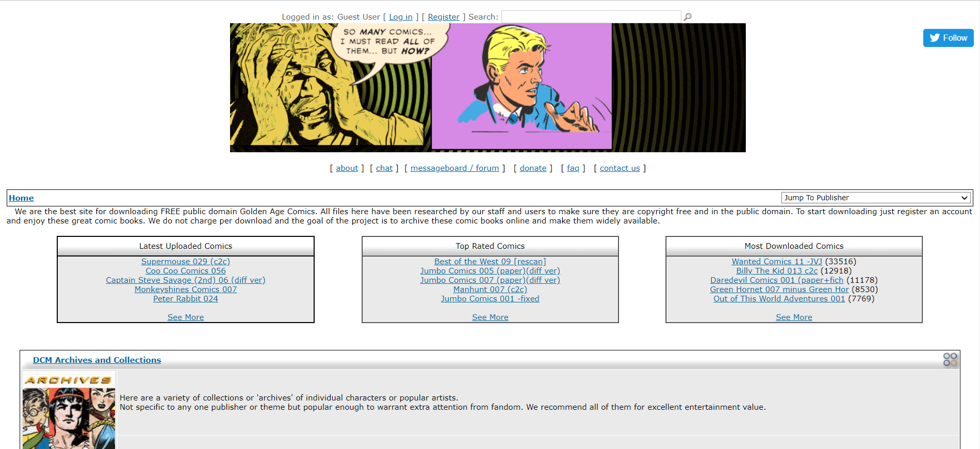Open the faq link
The height and width of the screenshot is (449, 980).
pyautogui.click(x=573, y=168)
